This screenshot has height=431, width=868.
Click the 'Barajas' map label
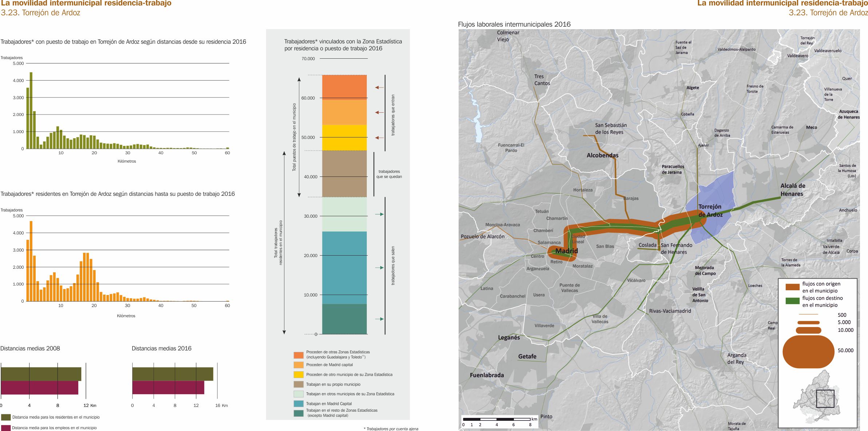(x=631, y=198)
